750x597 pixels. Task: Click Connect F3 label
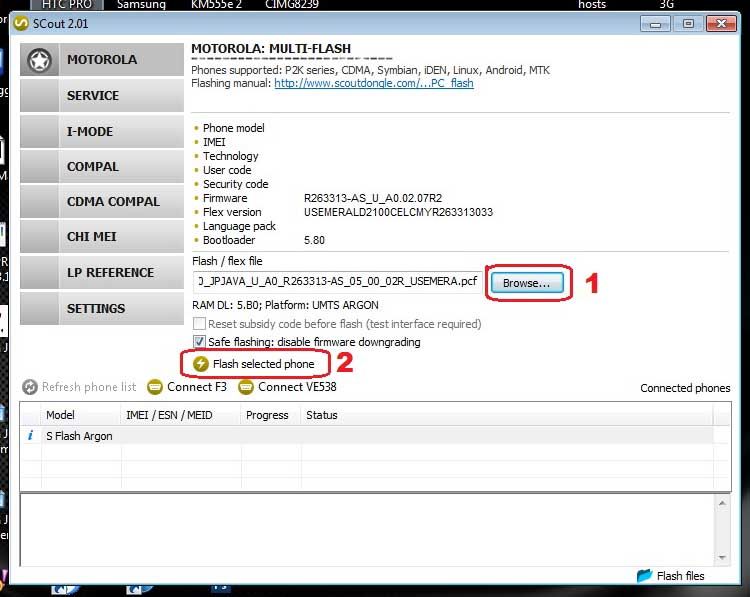point(197,387)
